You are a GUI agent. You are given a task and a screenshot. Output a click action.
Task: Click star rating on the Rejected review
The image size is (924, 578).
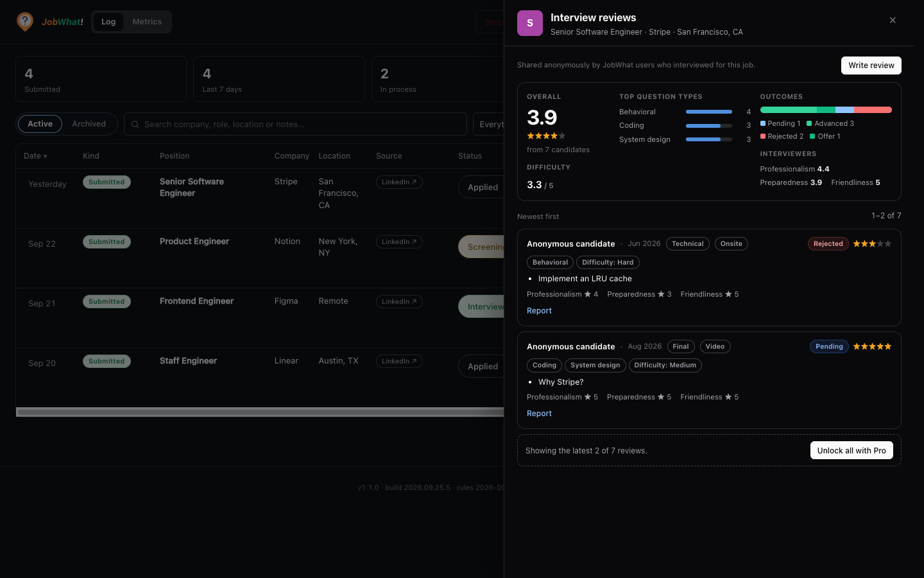(872, 244)
